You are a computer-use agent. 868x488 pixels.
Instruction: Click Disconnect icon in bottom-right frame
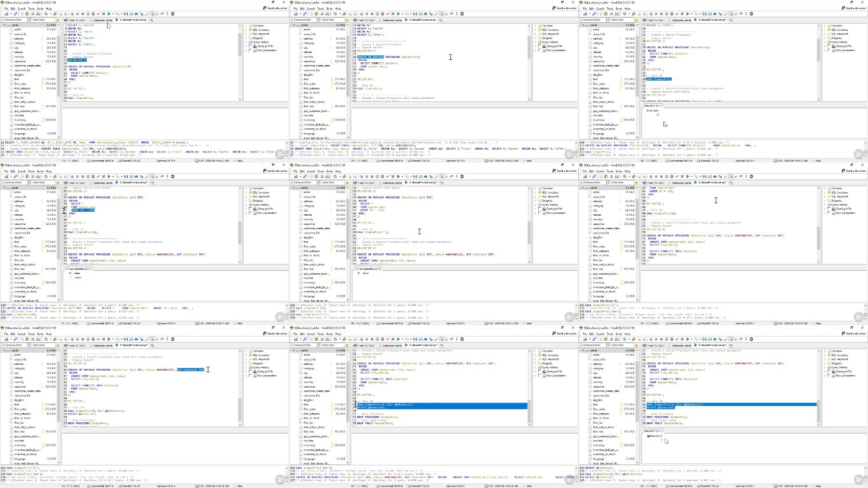pos(594,339)
